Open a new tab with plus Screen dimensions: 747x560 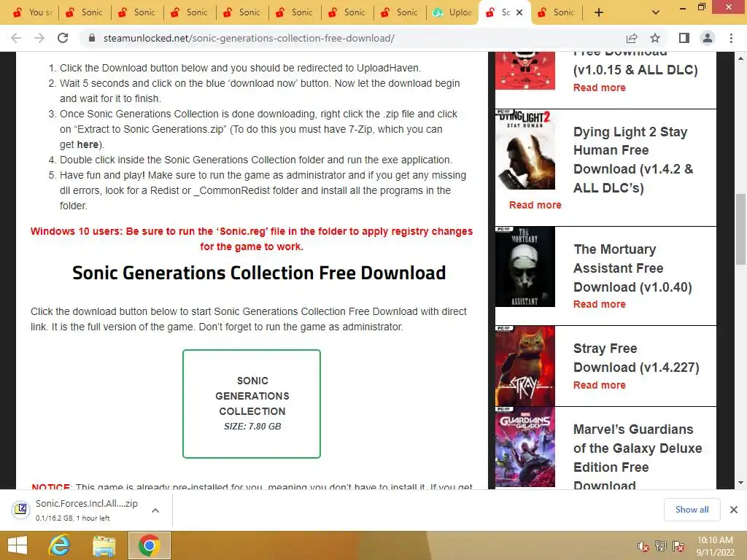pyautogui.click(x=599, y=12)
